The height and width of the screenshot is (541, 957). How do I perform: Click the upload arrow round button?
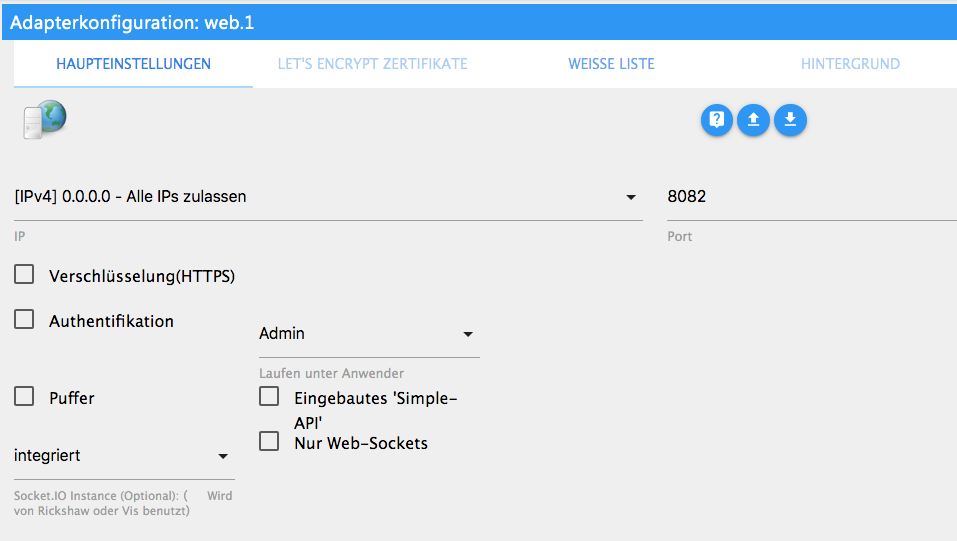(x=754, y=120)
